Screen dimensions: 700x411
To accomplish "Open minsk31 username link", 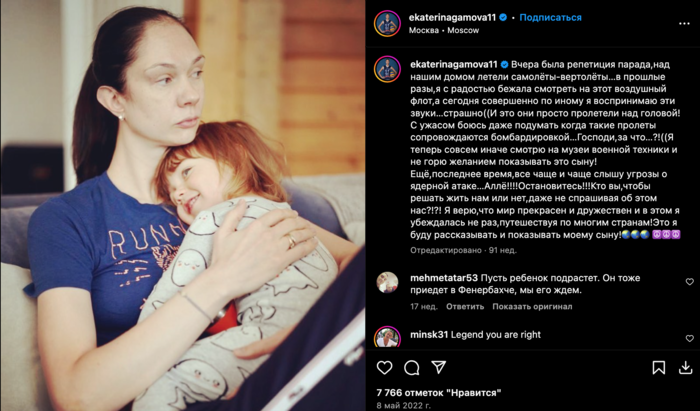I will point(429,334).
